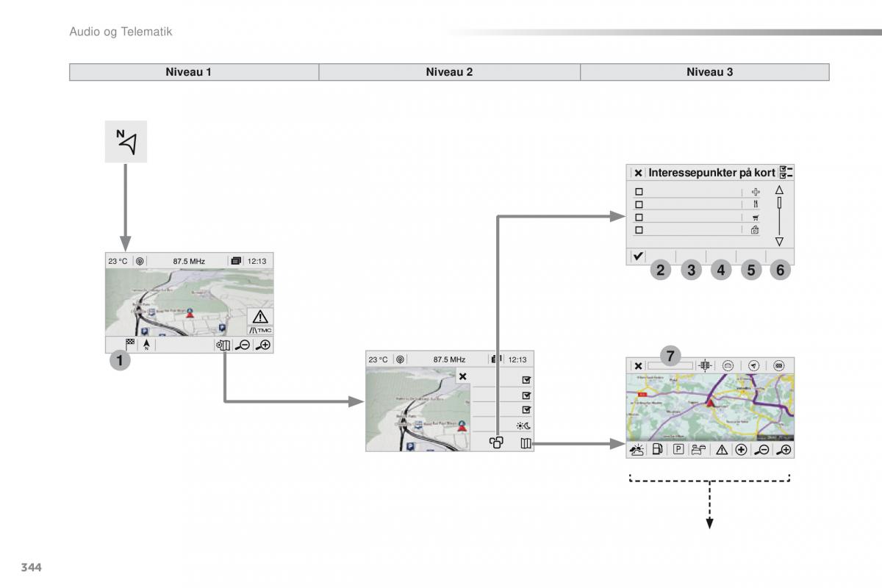
Task: Select the locked building category icon
Action: point(755,230)
